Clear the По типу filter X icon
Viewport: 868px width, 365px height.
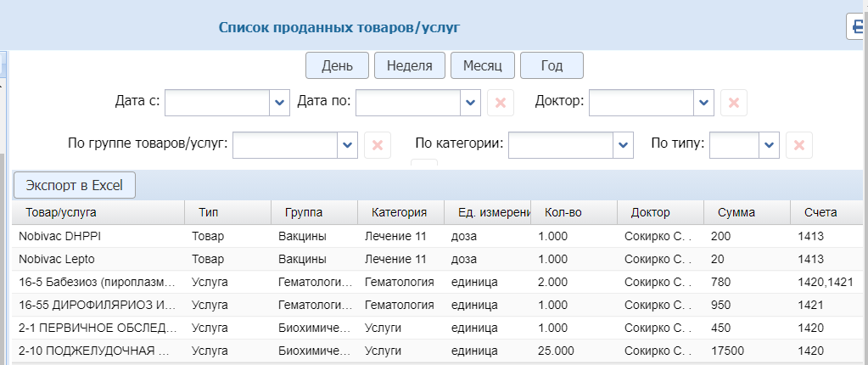coord(798,144)
